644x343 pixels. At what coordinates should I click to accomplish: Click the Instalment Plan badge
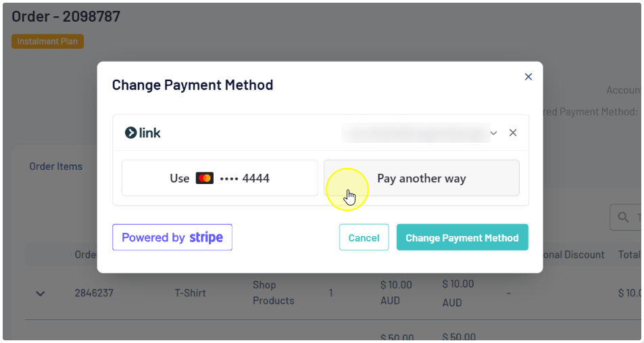click(47, 41)
